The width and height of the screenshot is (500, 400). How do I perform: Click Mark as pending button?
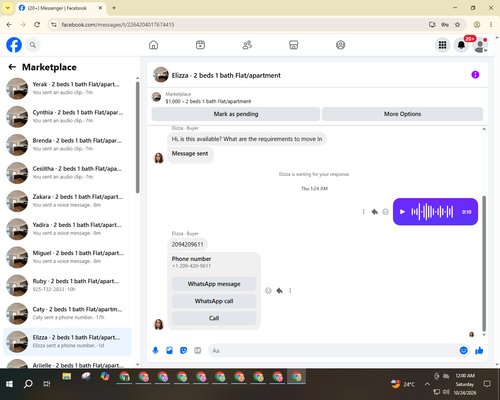(236, 114)
